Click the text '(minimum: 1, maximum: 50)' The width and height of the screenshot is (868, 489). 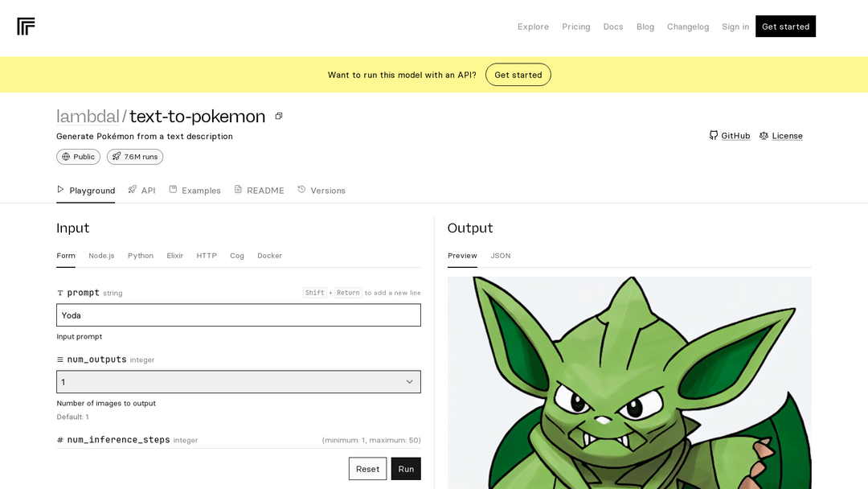pyautogui.click(x=371, y=440)
